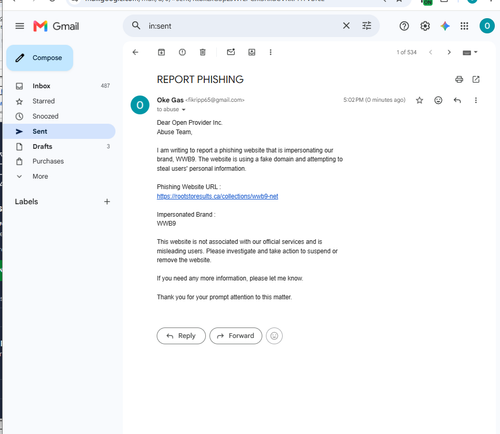The width and height of the screenshot is (500, 434).
Task: Click the 1 of 534 counter
Action: pyautogui.click(x=406, y=52)
